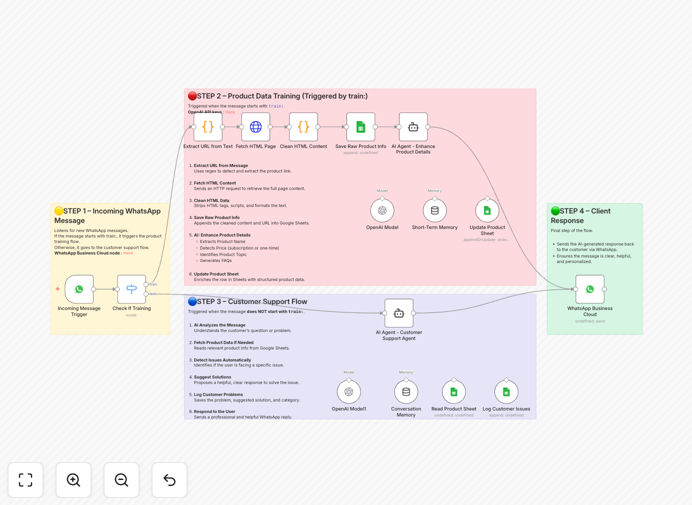Click the 'Fetch Product Data if Needed' list item
The width and height of the screenshot is (692, 505).
coord(224,343)
